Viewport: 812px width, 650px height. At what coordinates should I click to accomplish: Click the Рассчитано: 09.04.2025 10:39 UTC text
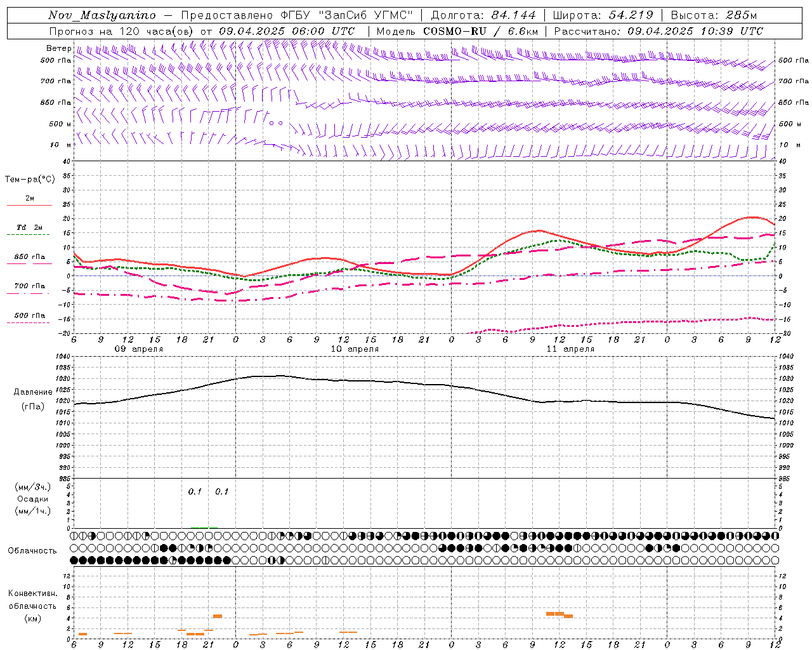click(x=658, y=31)
